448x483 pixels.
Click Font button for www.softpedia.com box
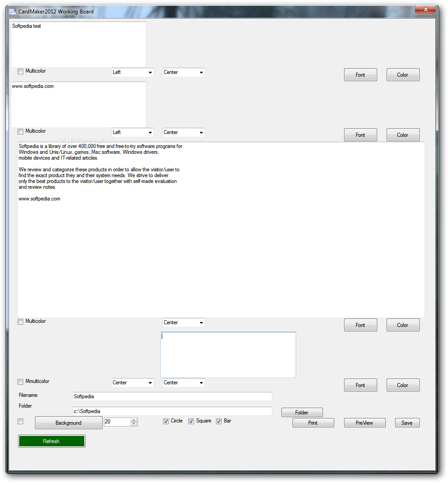click(x=360, y=135)
